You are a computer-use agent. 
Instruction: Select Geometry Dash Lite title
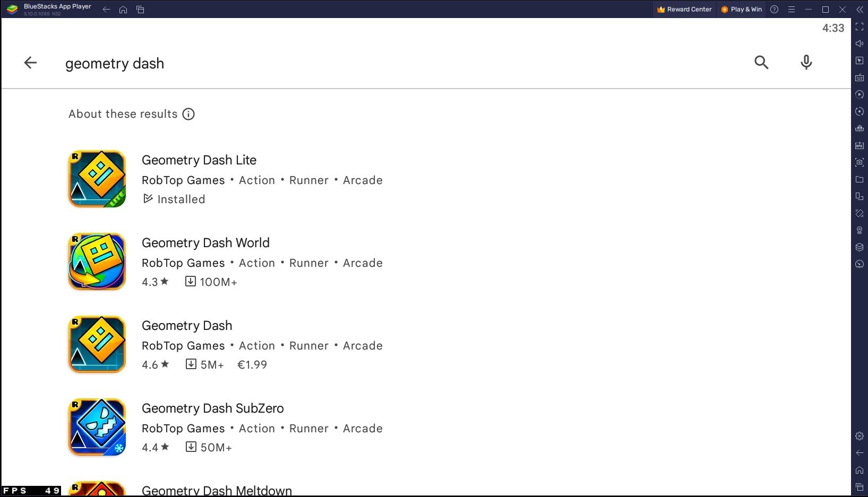[199, 160]
